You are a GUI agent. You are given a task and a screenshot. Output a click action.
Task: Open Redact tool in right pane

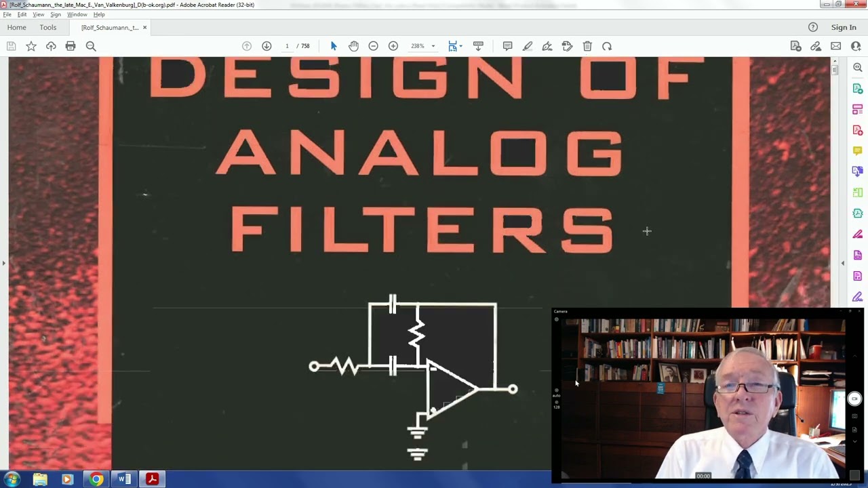pyautogui.click(x=858, y=235)
